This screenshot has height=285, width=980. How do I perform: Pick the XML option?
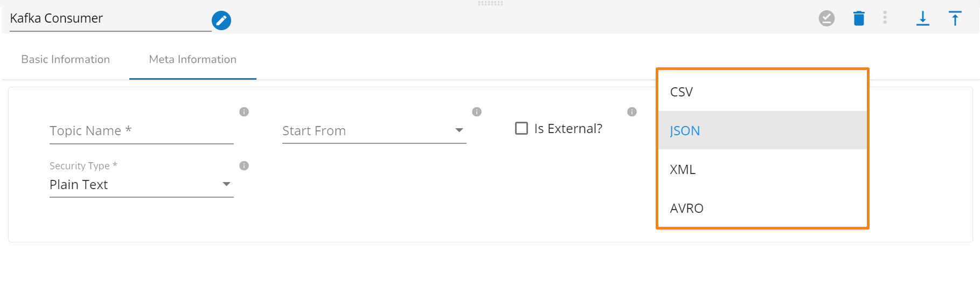point(762,170)
